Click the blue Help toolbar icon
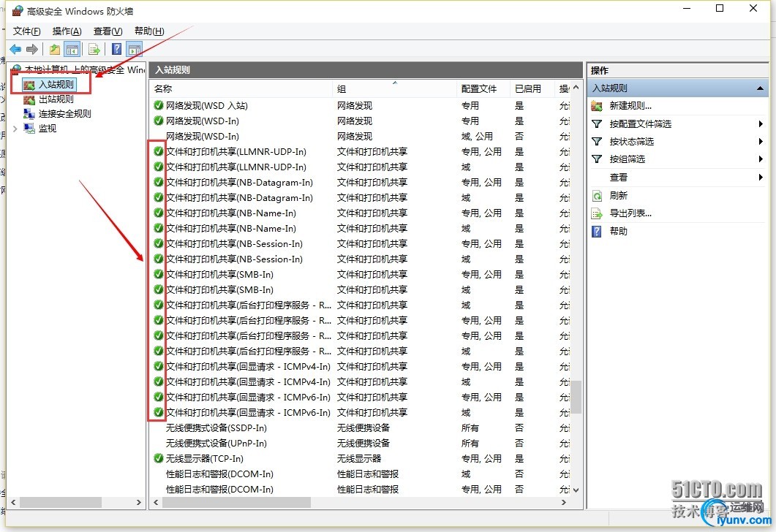Screen dimensions: 776x532 pyautogui.click(x=116, y=50)
